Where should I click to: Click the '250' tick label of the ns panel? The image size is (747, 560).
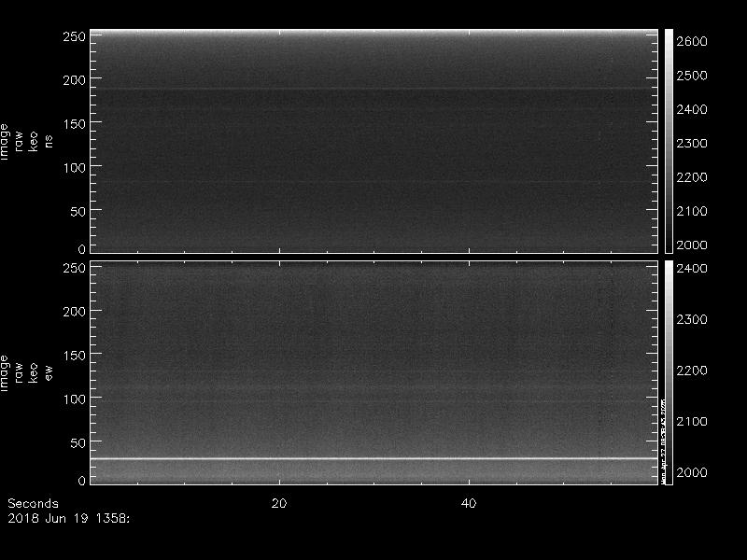(x=75, y=36)
